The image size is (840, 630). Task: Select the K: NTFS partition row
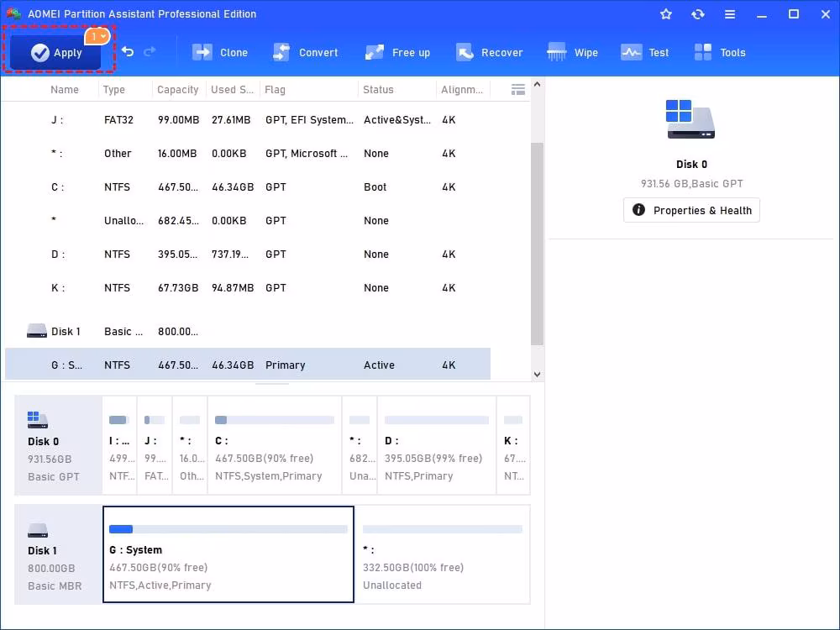pyautogui.click(x=248, y=288)
